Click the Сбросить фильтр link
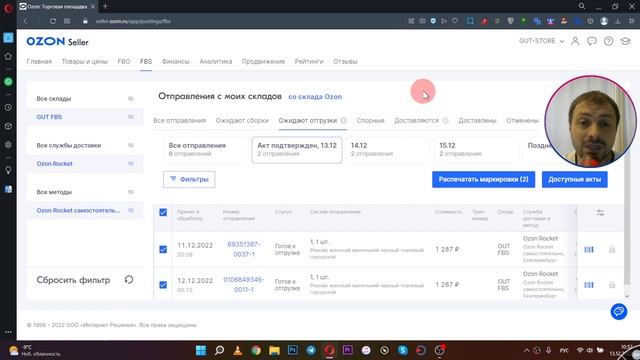 coord(73,280)
